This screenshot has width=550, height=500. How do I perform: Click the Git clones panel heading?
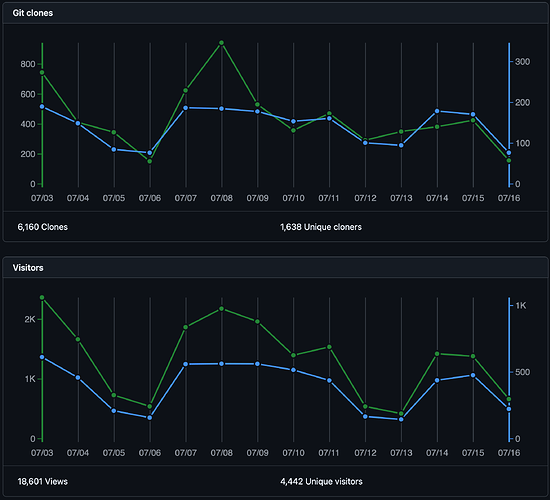pos(33,13)
